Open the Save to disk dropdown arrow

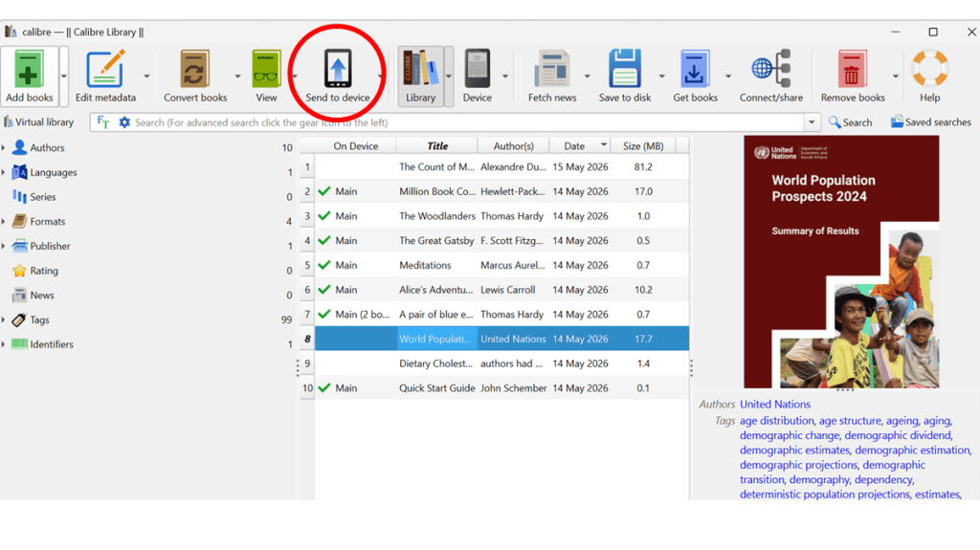click(661, 77)
